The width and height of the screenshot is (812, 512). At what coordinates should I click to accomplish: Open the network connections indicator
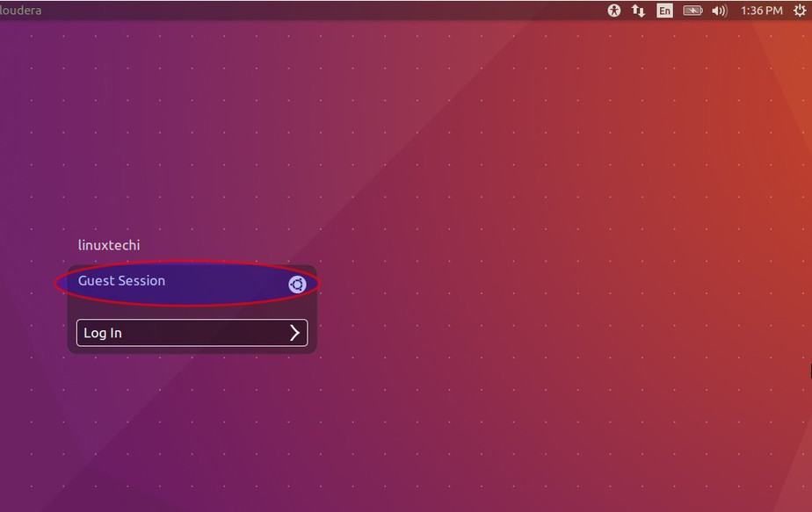(638, 11)
